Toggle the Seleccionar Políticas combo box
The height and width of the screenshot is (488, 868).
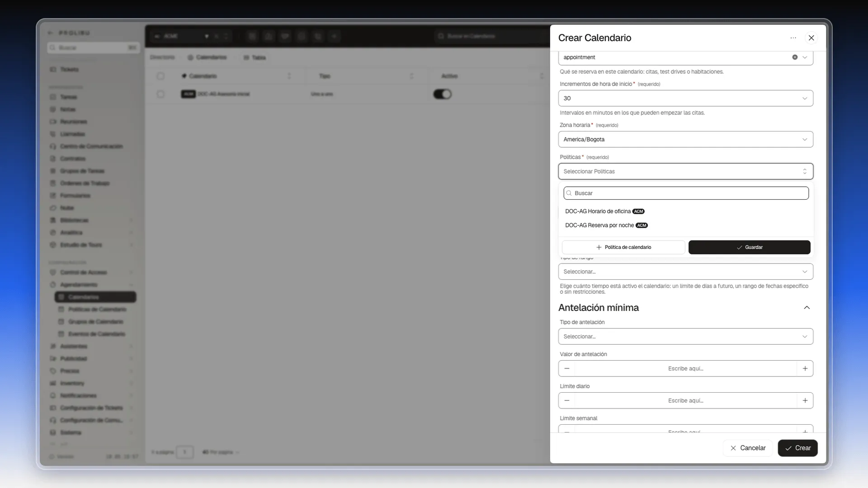tap(685, 172)
